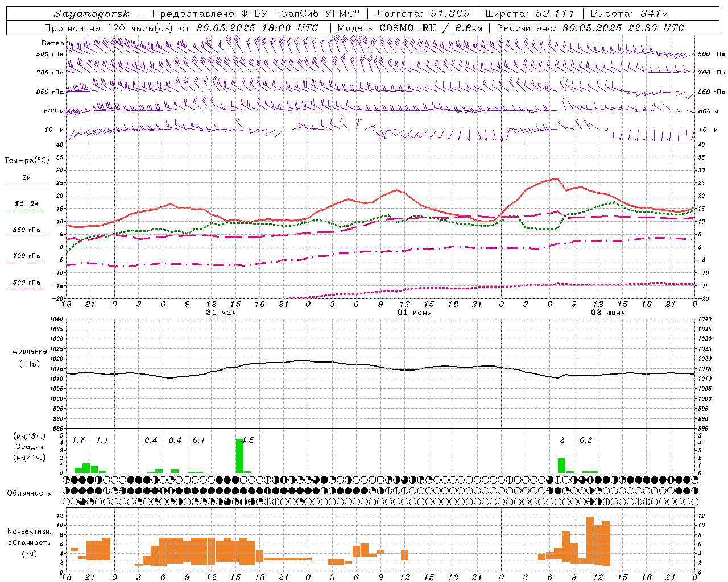Click the 'Тем-ра(°C)' temperature label
The image size is (728, 582).
click(x=27, y=161)
